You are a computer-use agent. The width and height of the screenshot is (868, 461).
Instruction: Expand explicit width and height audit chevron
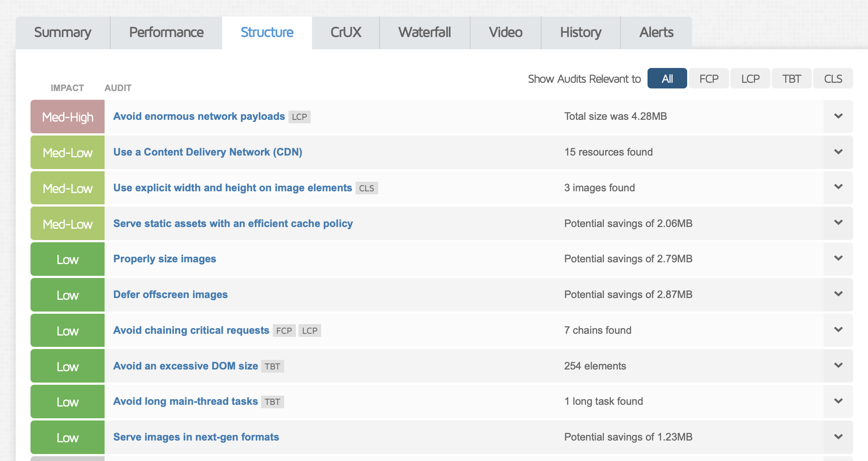(x=838, y=187)
